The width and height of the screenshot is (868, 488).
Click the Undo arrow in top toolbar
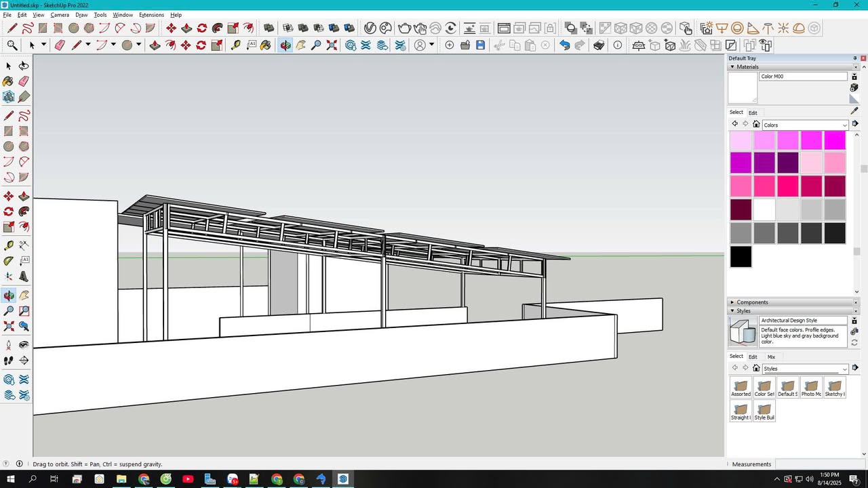coord(564,45)
